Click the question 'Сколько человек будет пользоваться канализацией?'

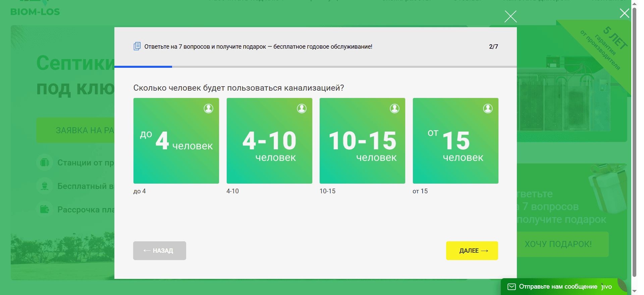[238, 88]
